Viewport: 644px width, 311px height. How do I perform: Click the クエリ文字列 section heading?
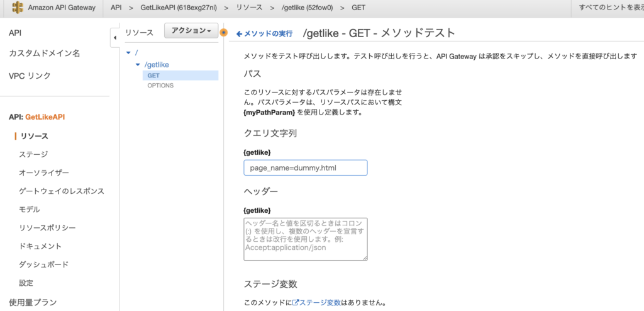click(270, 133)
